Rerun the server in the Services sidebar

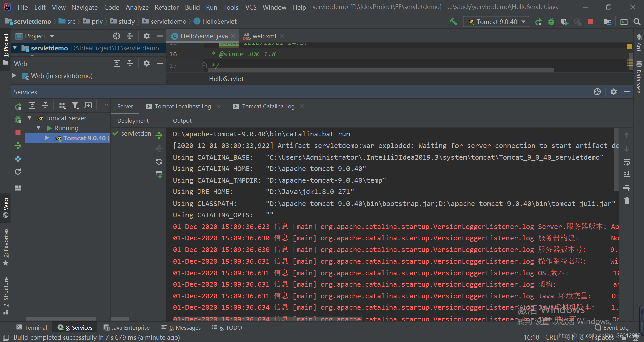[x=18, y=107]
